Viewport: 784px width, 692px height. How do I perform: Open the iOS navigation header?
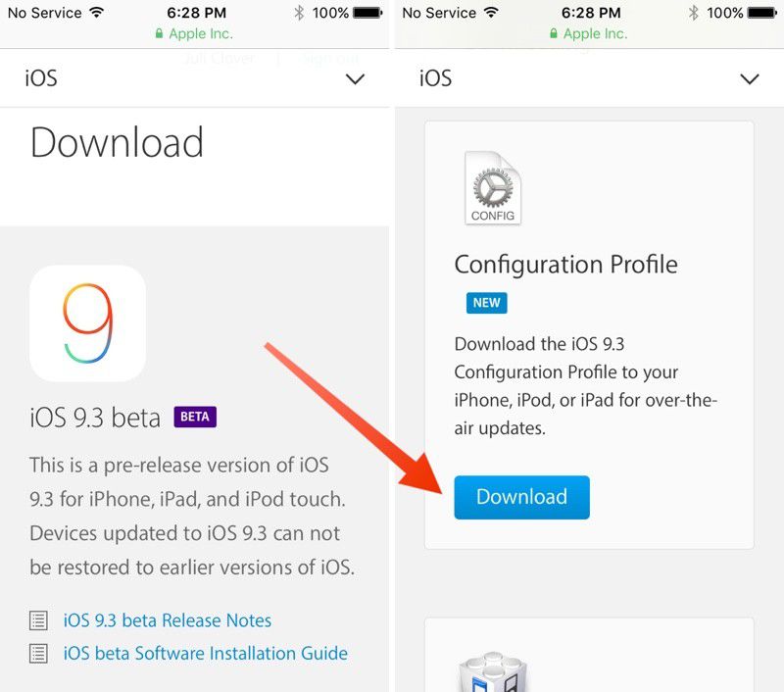click(x=41, y=78)
